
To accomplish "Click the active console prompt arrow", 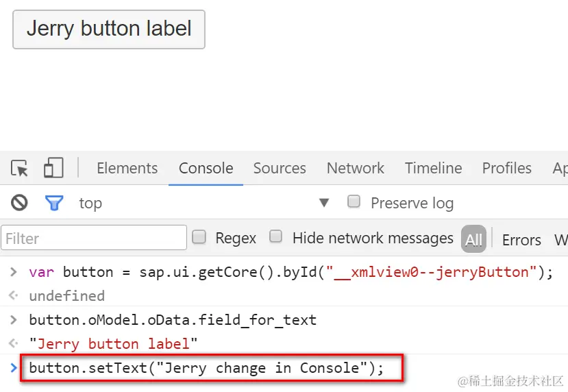I will [x=14, y=368].
